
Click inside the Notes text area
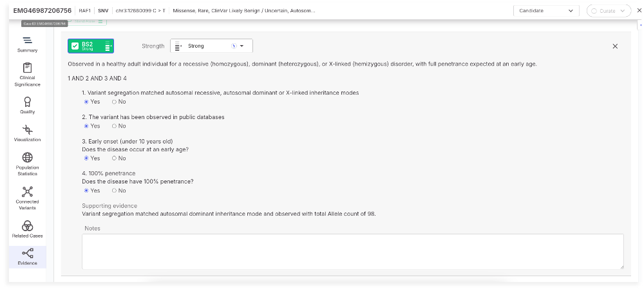(x=352, y=251)
